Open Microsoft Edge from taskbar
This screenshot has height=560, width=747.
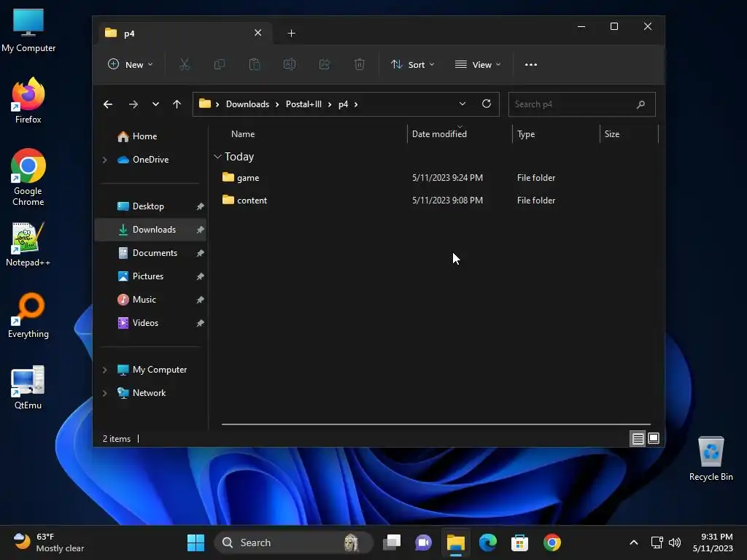488,542
